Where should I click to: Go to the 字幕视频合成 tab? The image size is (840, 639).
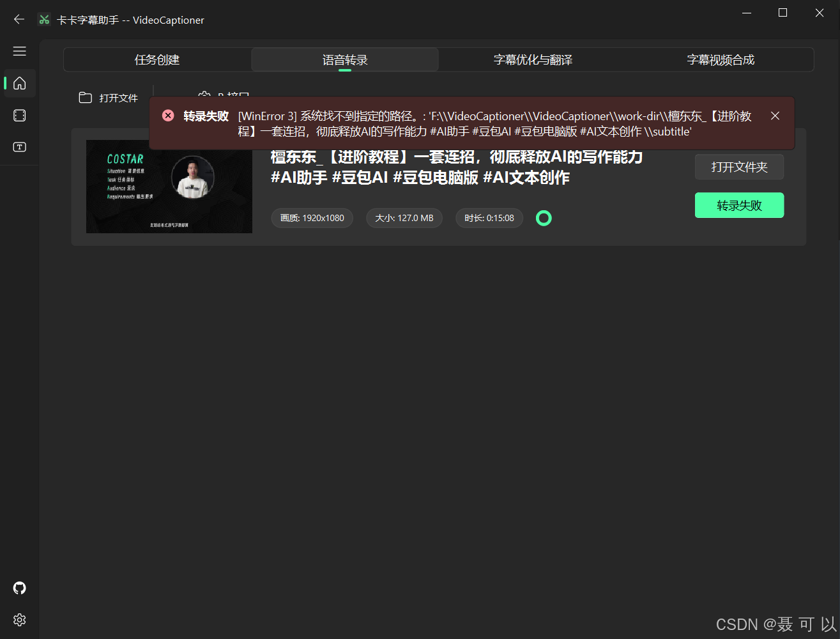tap(721, 60)
